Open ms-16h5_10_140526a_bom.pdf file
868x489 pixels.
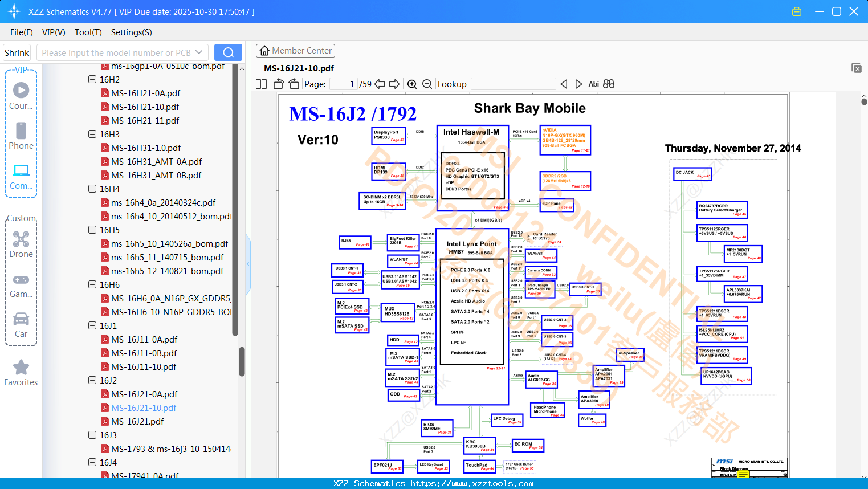coord(169,243)
